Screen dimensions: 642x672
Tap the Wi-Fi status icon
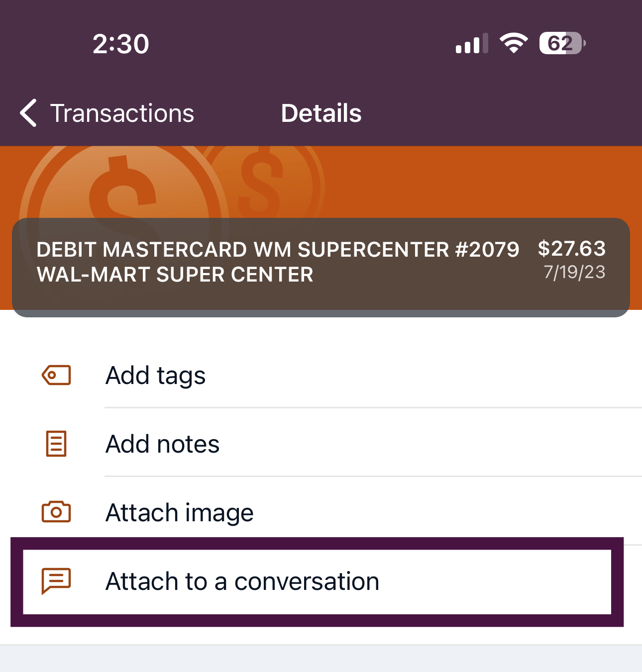coord(514,43)
